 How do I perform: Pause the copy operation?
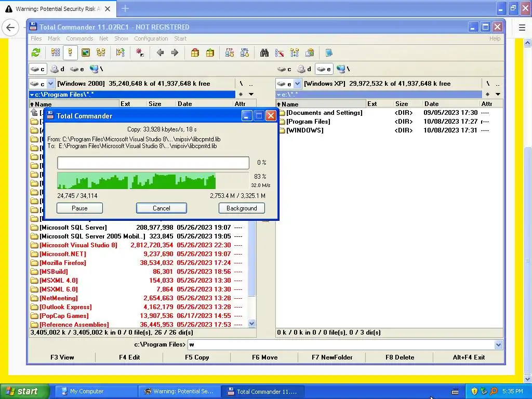(x=79, y=208)
